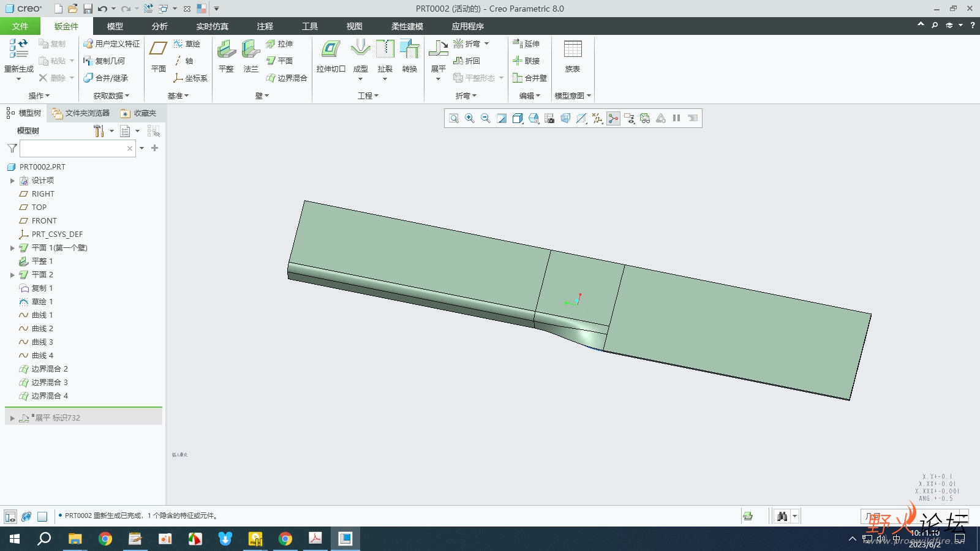Save the model via floppy icon
The height and width of the screenshot is (551, 980).
pyautogui.click(x=88, y=9)
